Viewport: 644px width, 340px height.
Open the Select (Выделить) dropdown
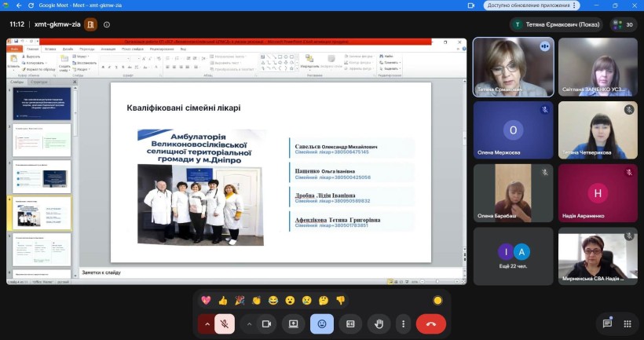coord(390,69)
